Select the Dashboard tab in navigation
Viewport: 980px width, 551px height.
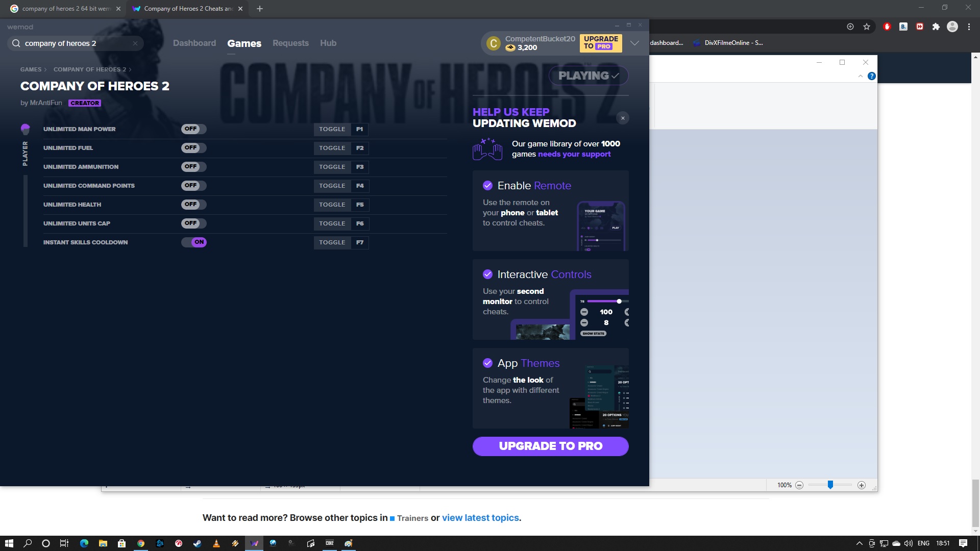click(194, 42)
